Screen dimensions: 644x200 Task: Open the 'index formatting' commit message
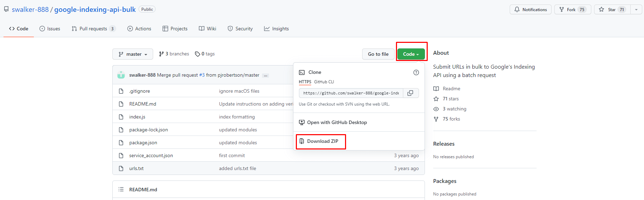pos(237,117)
